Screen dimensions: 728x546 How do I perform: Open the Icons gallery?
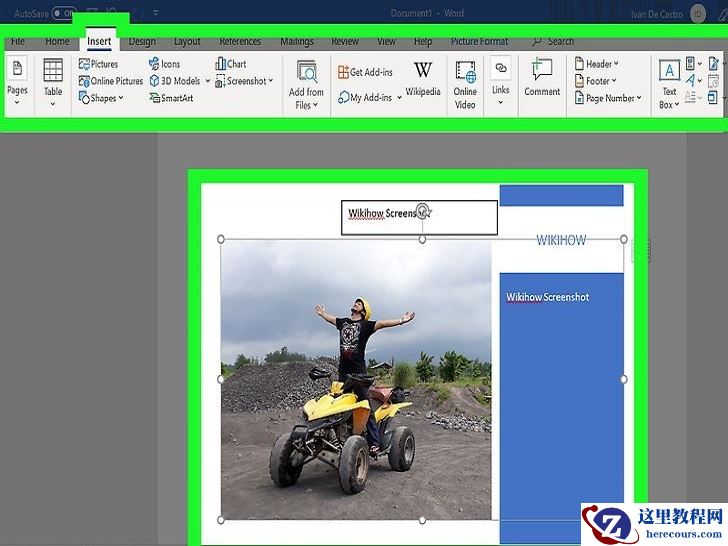pos(165,64)
